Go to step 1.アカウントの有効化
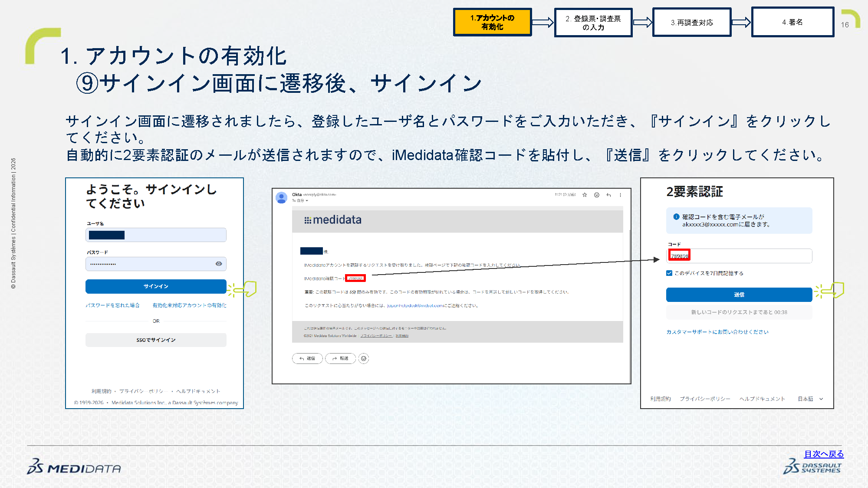This screenshot has width=868, height=488. [493, 22]
